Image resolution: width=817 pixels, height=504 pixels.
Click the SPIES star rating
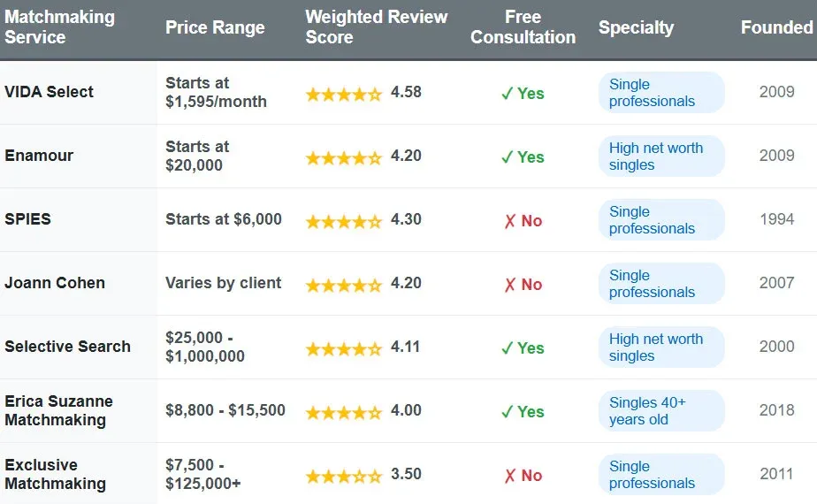point(344,221)
